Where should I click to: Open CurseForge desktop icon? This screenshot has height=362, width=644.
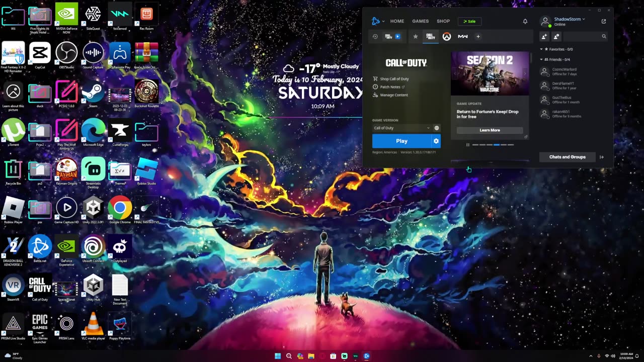(x=120, y=133)
